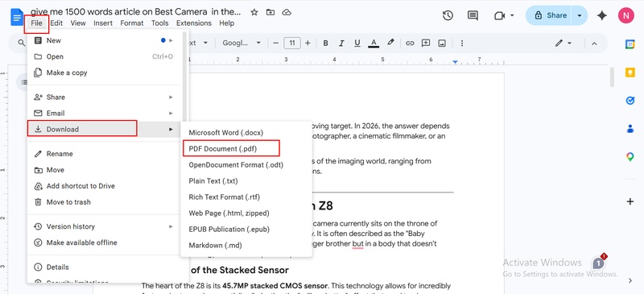Open the Help menu
The width and height of the screenshot is (644, 294).
(227, 23)
